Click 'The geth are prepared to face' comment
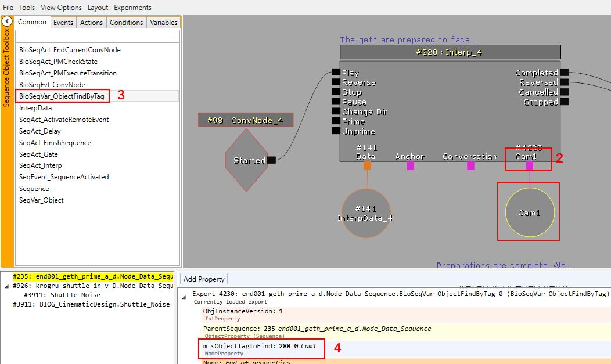This screenshot has width=611, height=364. pyautogui.click(x=409, y=39)
